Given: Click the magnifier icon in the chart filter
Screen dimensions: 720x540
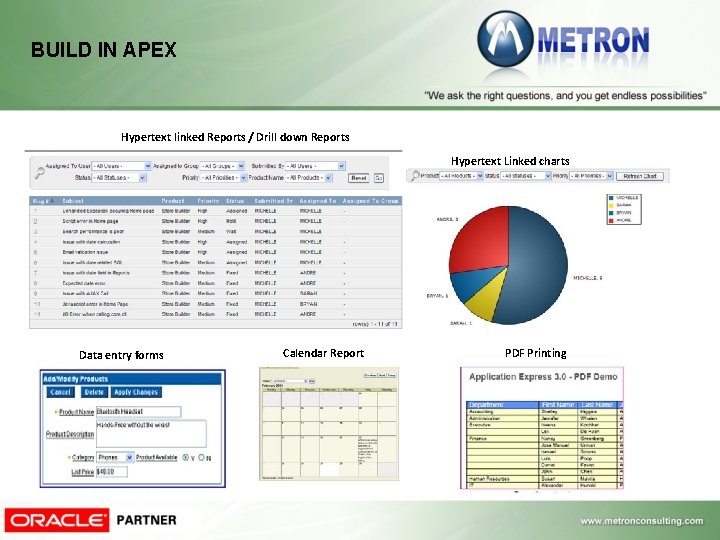Looking at the screenshot, I should click(415, 175).
